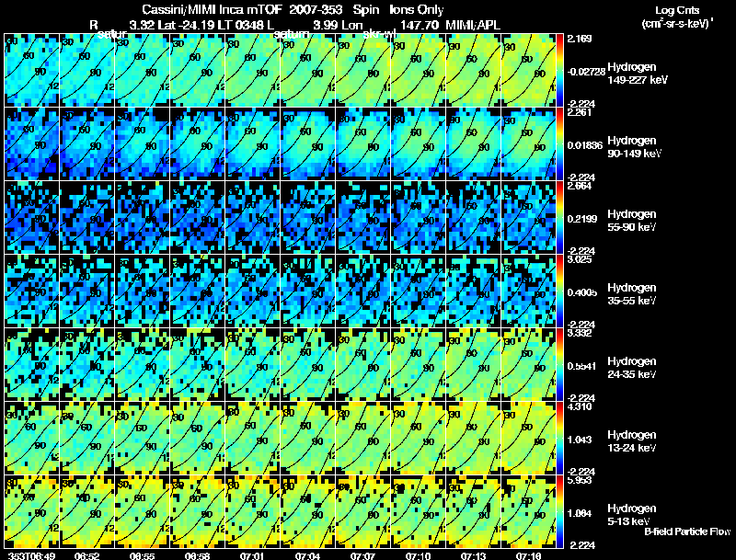Click the 'MIMI/APL' header text
Image resolution: width=736 pixels, height=560 pixels.
coord(473,25)
